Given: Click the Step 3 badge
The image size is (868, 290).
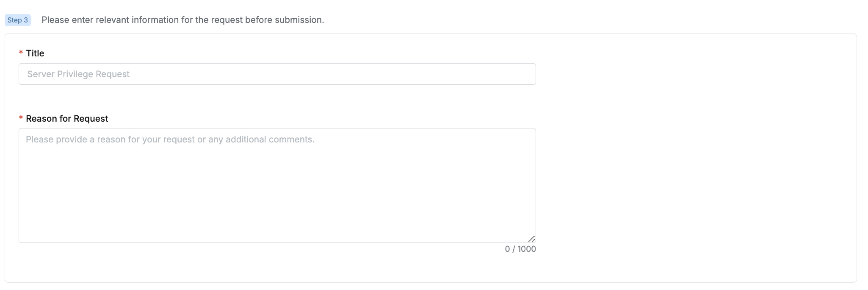Looking at the screenshot, I should tap(18, 20).
